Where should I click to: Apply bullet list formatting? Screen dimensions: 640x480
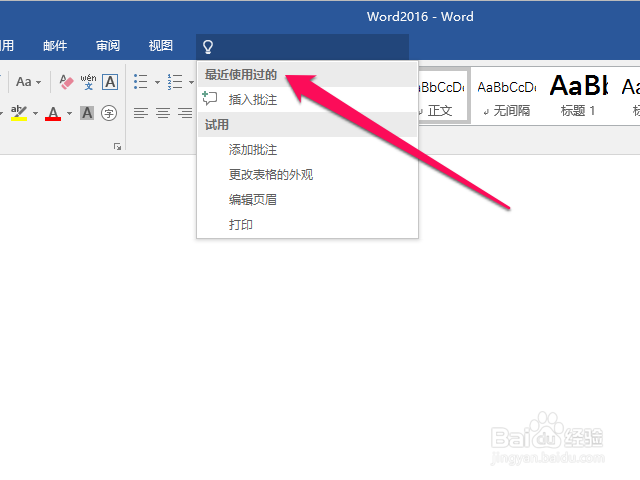coord(141,82)
